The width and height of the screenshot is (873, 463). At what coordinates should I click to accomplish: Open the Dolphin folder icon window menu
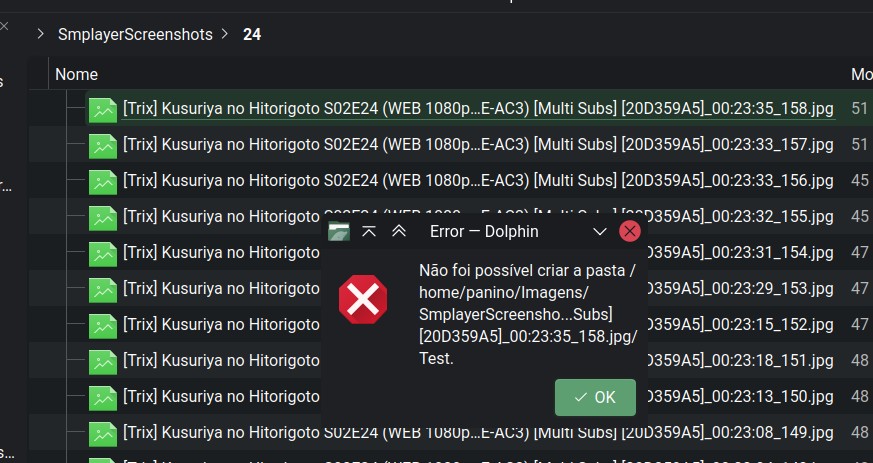pos(339,231)
